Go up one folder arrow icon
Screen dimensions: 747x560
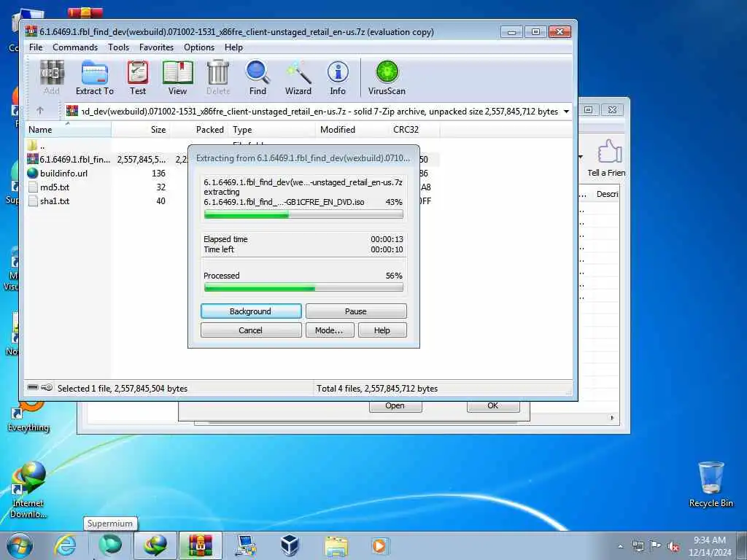pos(40,111)
